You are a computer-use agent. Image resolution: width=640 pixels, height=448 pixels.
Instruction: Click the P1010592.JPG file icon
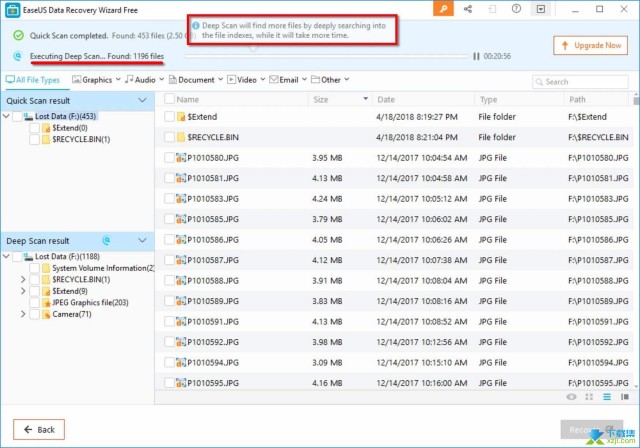[x=181, y=342]
